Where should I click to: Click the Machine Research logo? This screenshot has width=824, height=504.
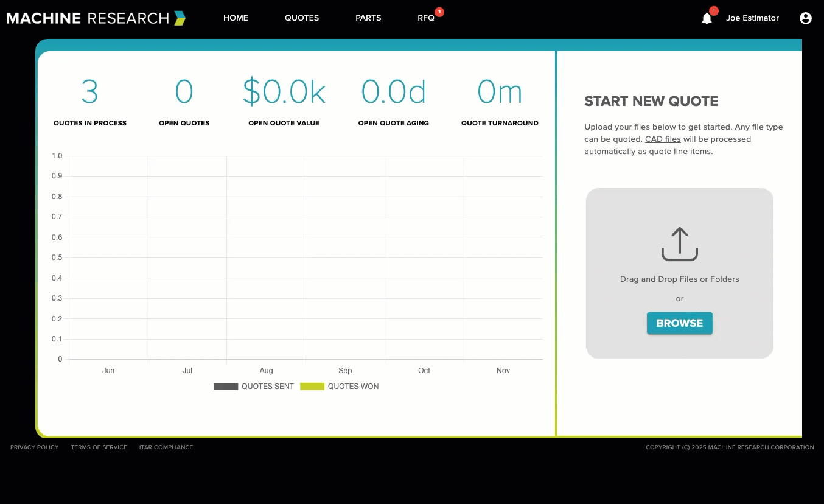(x=96, y=18)
